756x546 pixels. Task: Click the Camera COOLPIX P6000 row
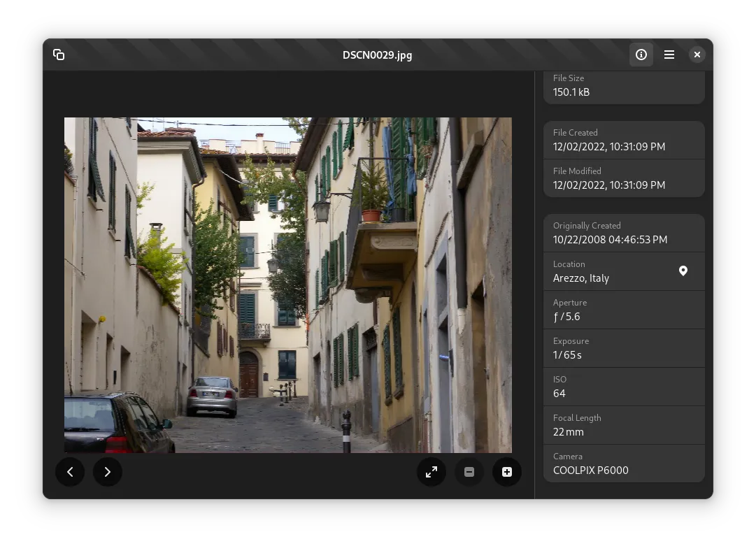click(x=623, y=464)
